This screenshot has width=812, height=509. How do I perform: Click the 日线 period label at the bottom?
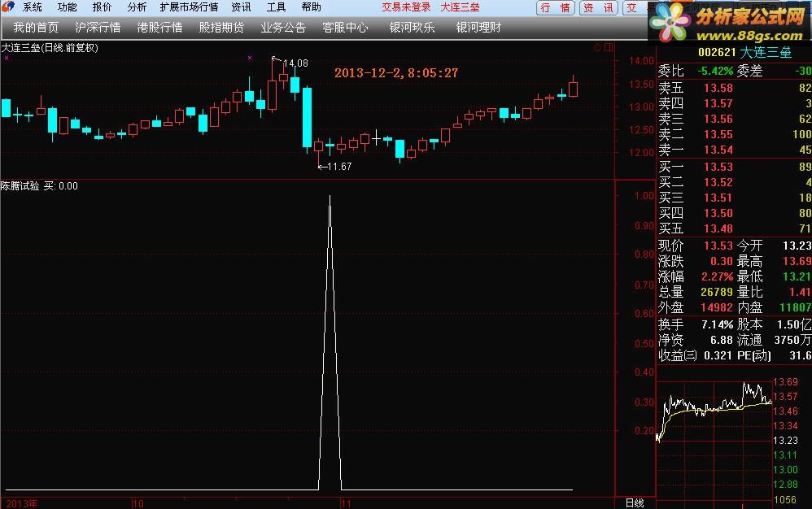coord(635,502)
